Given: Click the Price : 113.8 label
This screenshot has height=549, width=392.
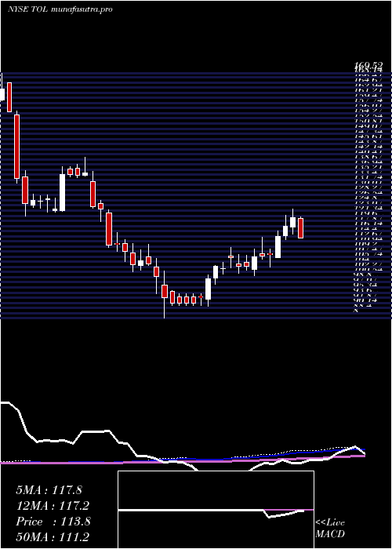Looking at the screenshot, I should 53,522.
